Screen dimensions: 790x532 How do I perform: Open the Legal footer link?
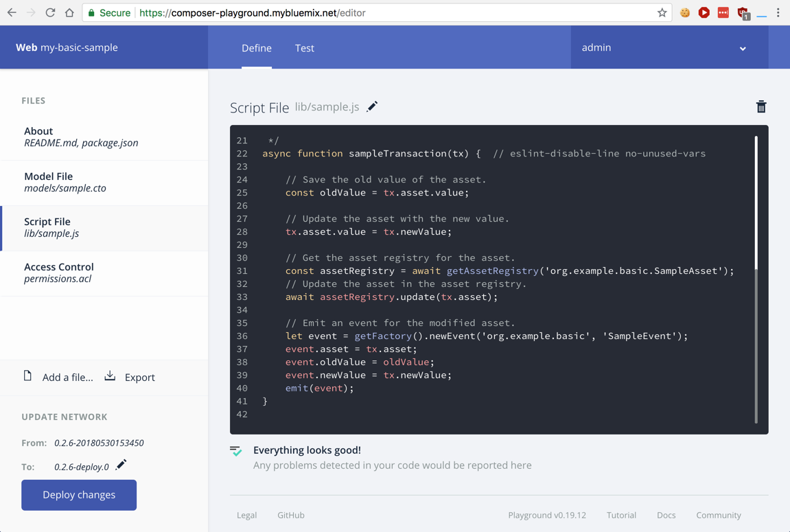[x=247, y=515]
